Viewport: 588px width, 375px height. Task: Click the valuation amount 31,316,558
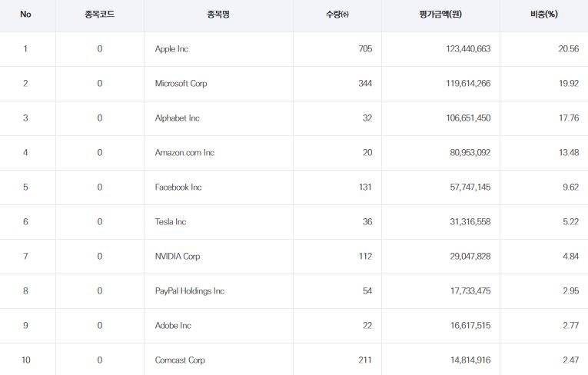tap(470, 221)
